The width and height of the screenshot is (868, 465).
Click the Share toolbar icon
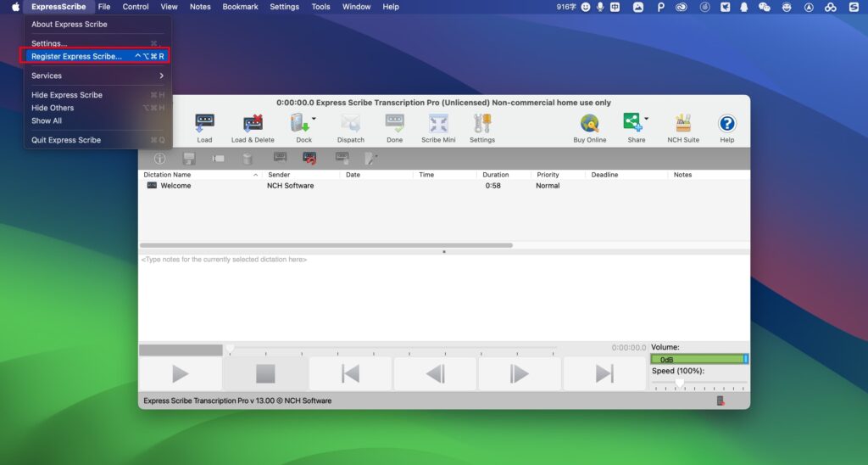click(632, 122)
